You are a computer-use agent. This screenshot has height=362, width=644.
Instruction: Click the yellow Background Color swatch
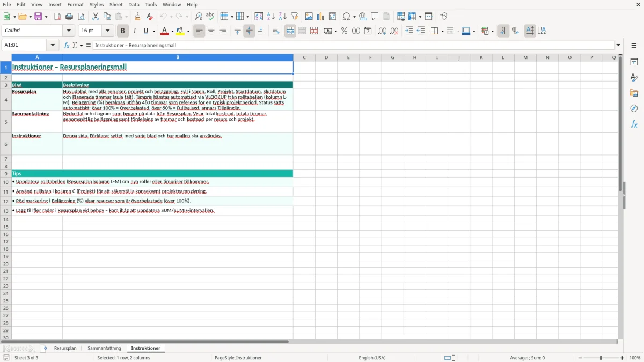[x=181, y=31]
